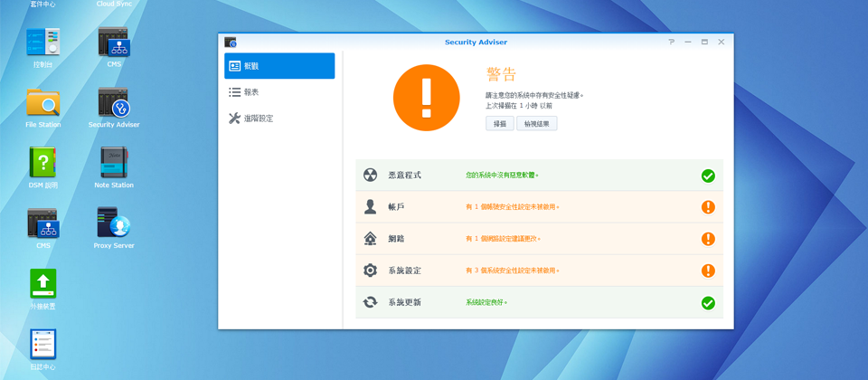Click 網路 status text about 1 network setting

coord(504,239)
